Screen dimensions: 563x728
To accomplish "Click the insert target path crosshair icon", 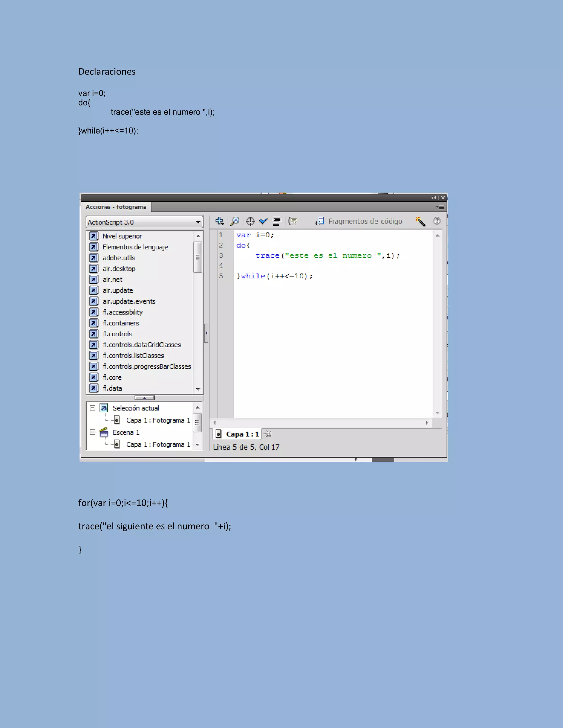I will click(x=250, y=221).
